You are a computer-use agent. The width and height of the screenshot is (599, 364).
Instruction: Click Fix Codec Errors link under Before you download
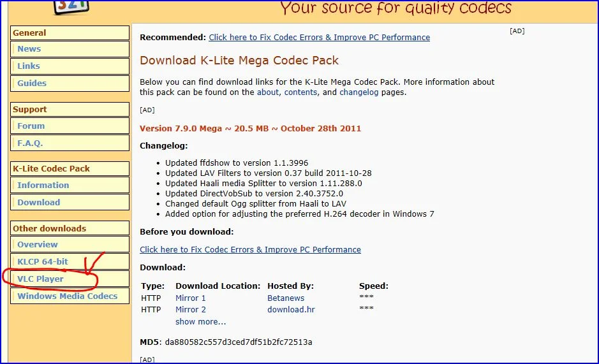(250, 249)
